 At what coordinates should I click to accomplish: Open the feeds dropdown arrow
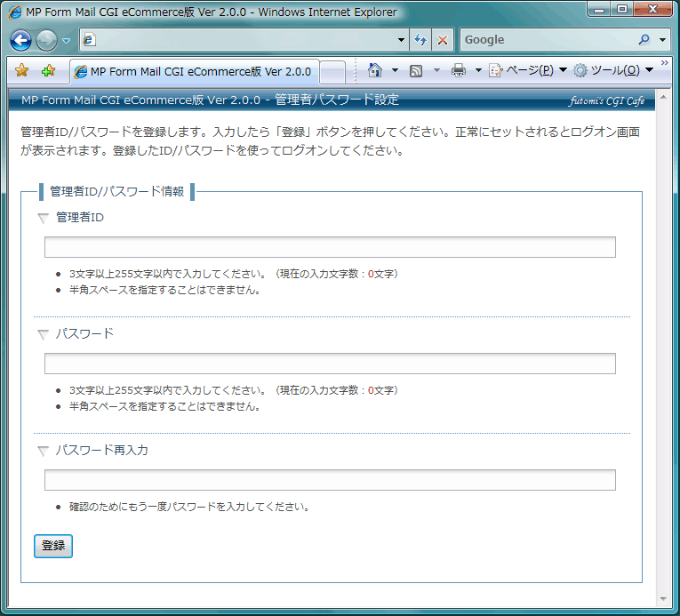coord(436,70)
